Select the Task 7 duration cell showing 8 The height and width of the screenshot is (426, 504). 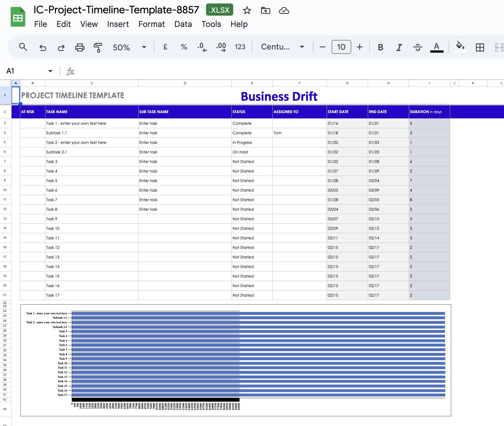pyautogui.click(x=429, y=200)
